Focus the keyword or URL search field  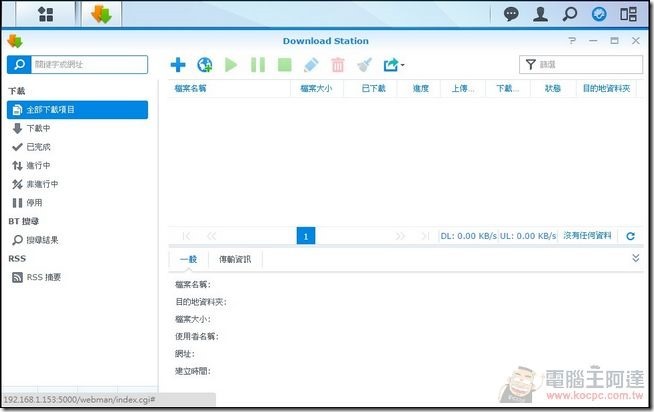pos(89,65)
